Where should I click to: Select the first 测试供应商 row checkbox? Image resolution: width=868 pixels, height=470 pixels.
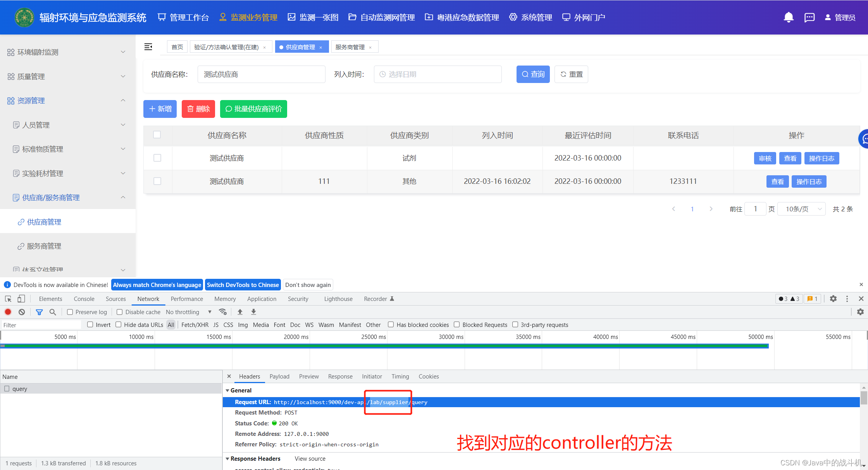[157, 158]
